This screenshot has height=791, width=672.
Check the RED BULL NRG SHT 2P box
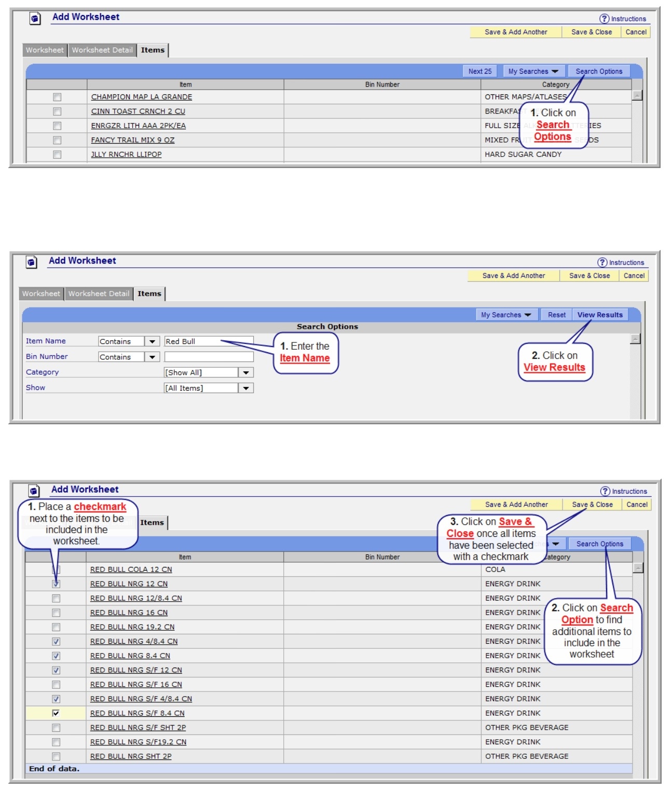coord(56,757)
